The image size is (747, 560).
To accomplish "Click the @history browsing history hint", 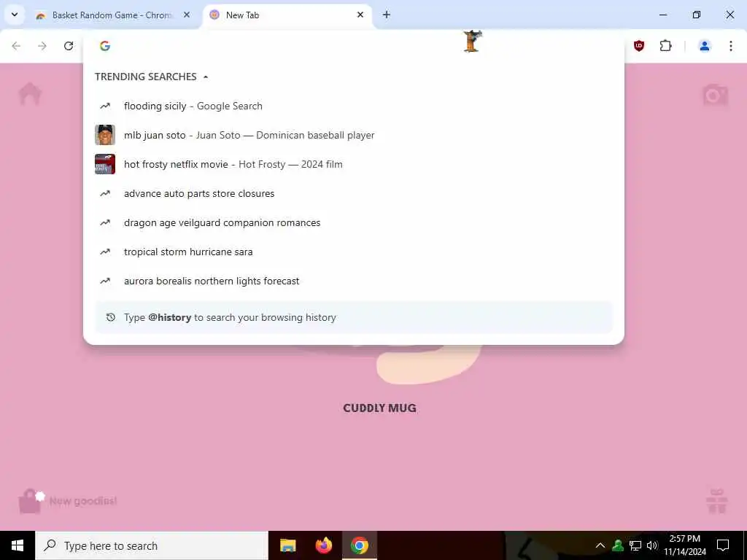I will click(x=354, y=317).
